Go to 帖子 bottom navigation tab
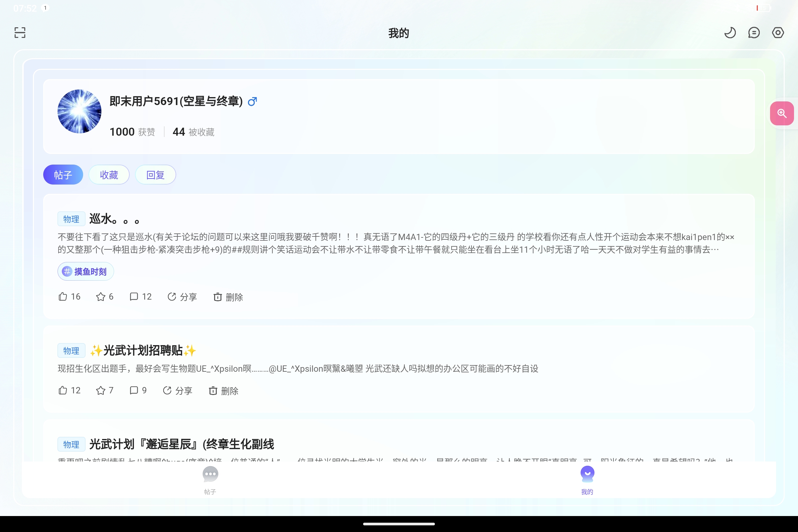The image size is (798, 532). tap(210, 480)
